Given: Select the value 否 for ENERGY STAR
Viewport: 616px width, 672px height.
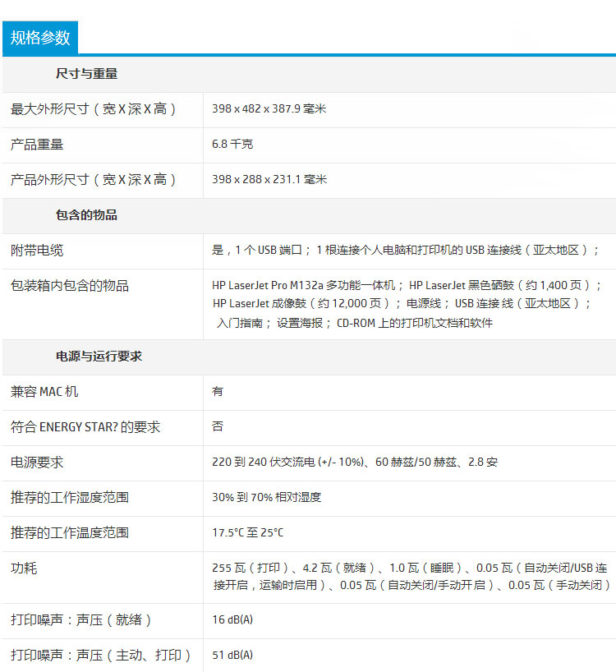Looking at the screenshot, I should pyautogui.click(x=218, y=426).
